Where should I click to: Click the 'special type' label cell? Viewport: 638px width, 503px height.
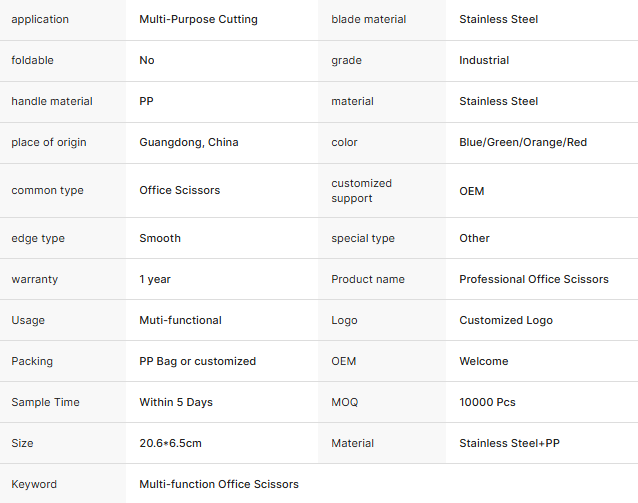363,238
